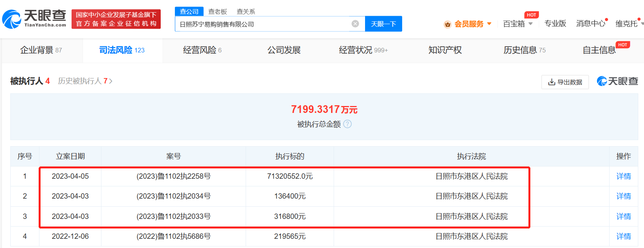Click the date 2023-04-05
The height and width of the screenshot is (248, 644).
70,176
